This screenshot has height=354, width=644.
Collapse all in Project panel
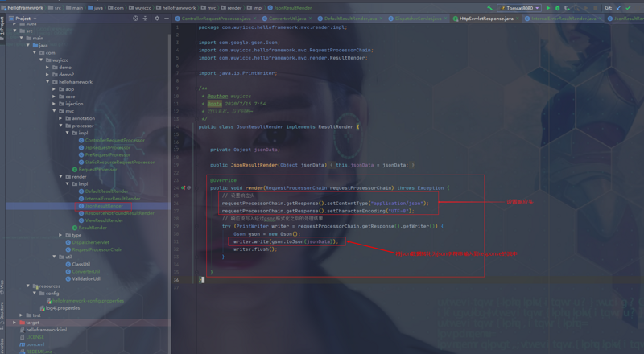(145, 19)
